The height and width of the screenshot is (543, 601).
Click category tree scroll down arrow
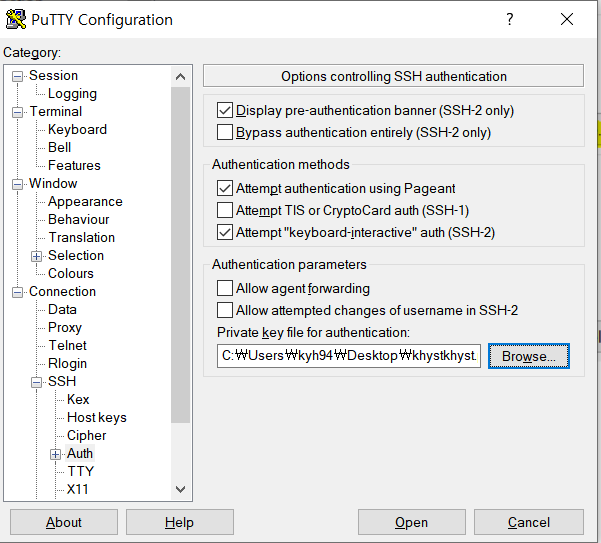181,489
